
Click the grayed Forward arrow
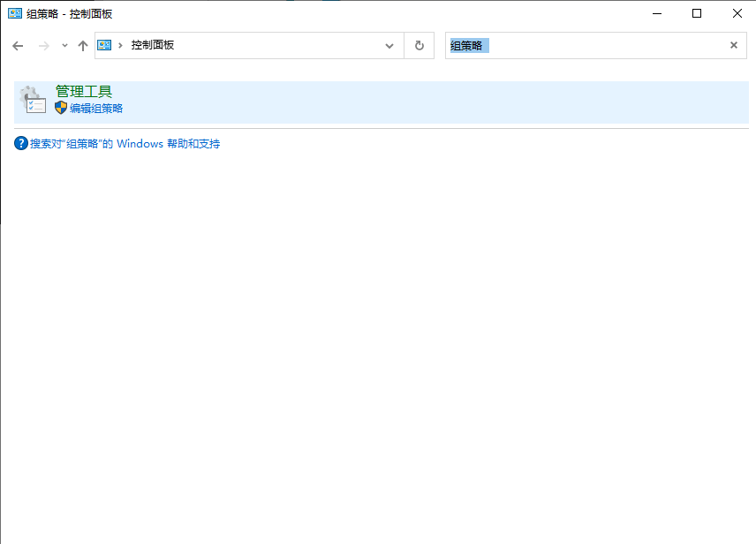[x=42, y=45]
